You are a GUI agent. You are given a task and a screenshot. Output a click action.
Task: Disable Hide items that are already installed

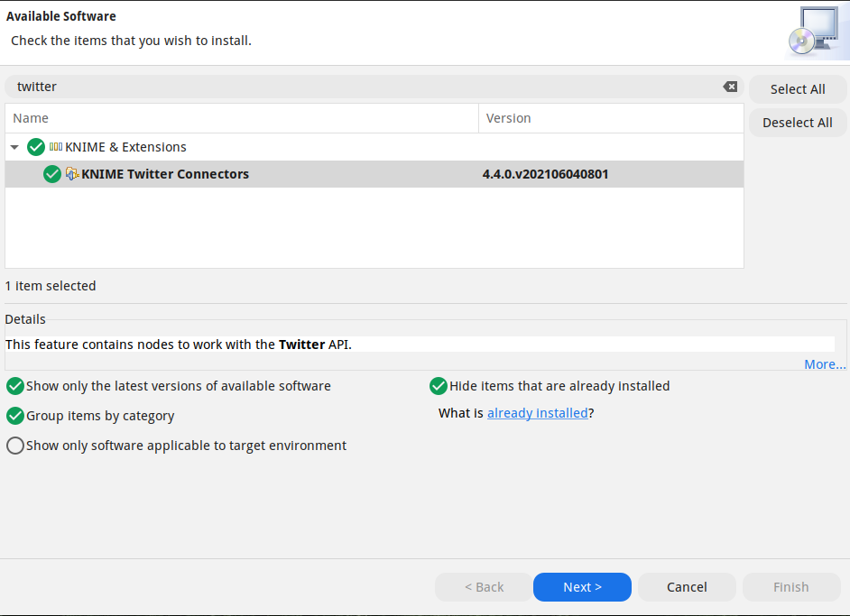tap(438, 385)
